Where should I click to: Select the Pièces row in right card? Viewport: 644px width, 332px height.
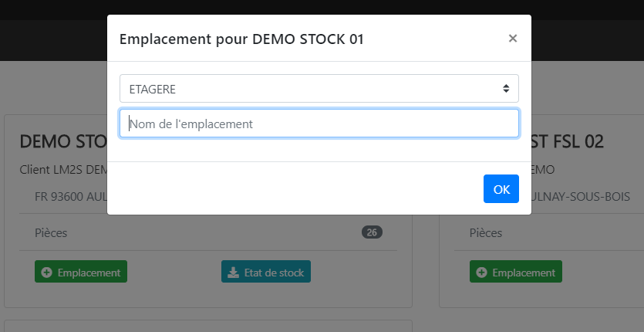[549, 233]
